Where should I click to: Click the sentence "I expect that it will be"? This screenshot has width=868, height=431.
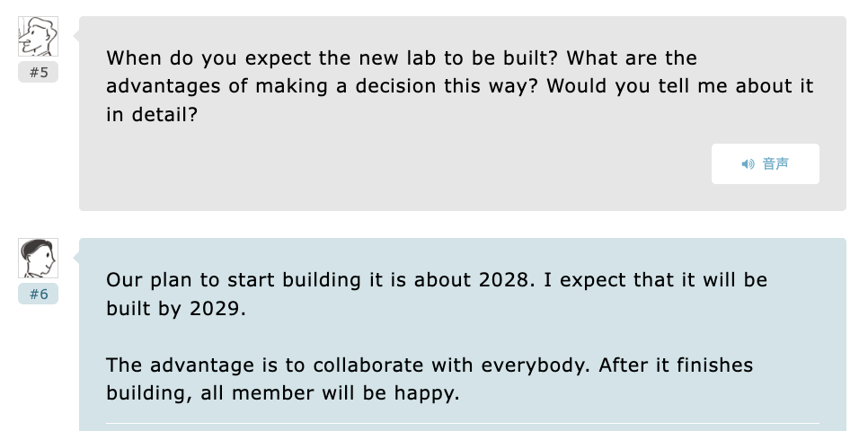coord(656,279)
